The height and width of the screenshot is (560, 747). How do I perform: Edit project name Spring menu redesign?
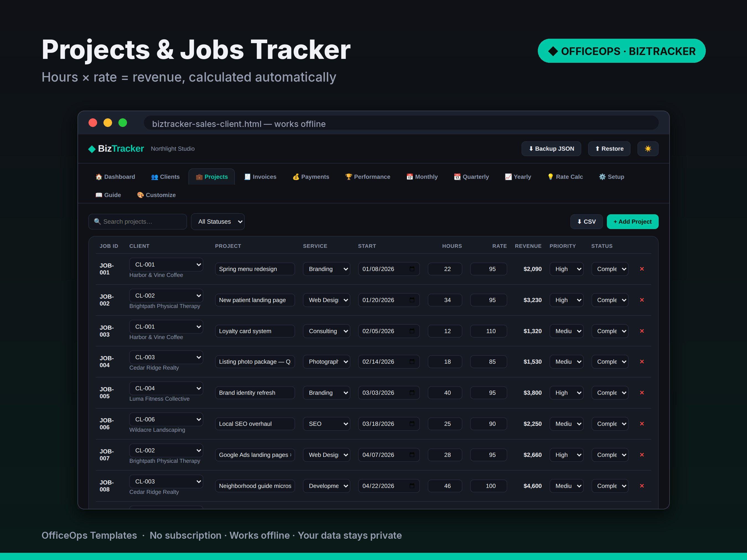tap(255, 269)
